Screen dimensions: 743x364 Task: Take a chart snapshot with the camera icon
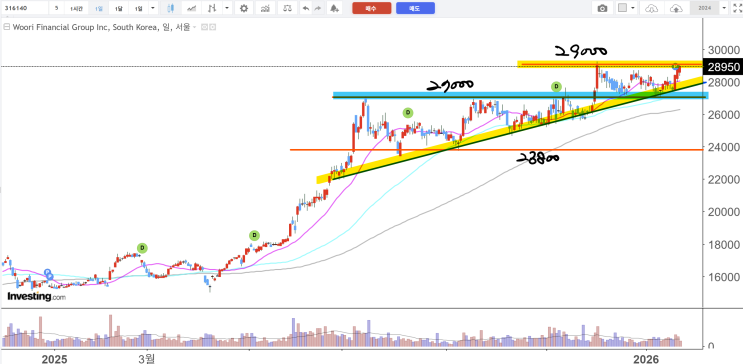pos(602,8)
